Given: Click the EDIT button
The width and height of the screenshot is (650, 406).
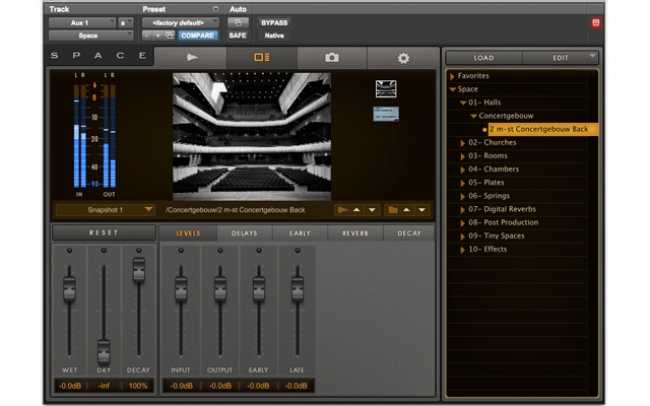Looking at the screenshot, I should pos(560,58).
